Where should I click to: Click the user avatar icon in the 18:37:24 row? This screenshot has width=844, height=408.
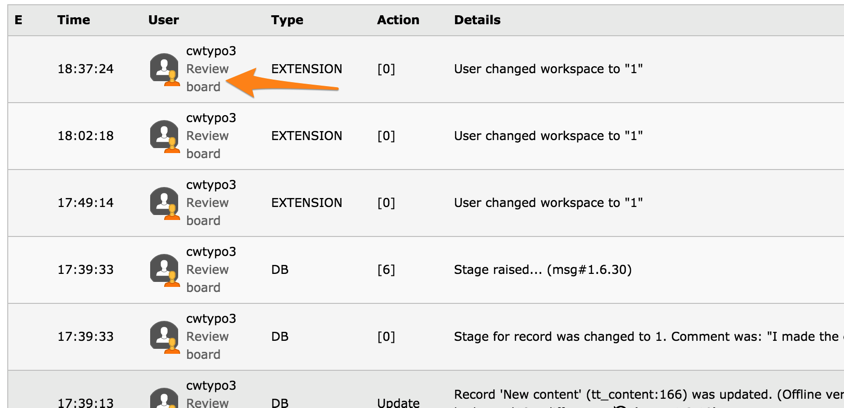(164, 69)
